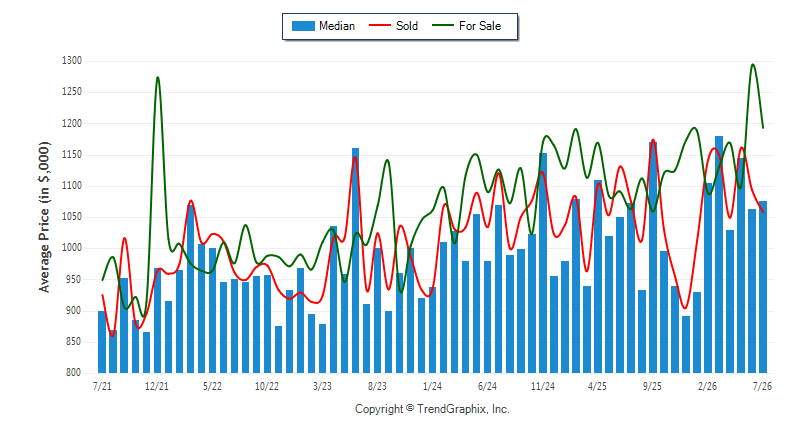
Task: Click the Average Price axis title
Action: (x=44, y=217)
